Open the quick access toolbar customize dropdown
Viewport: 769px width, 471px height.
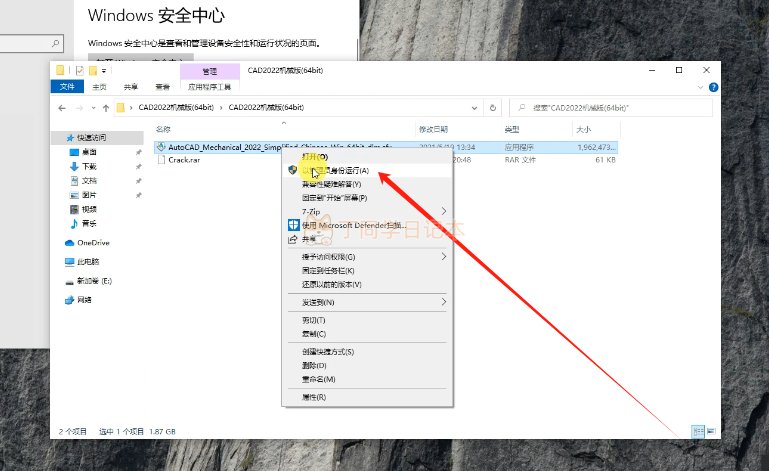(x=104, y=71)
